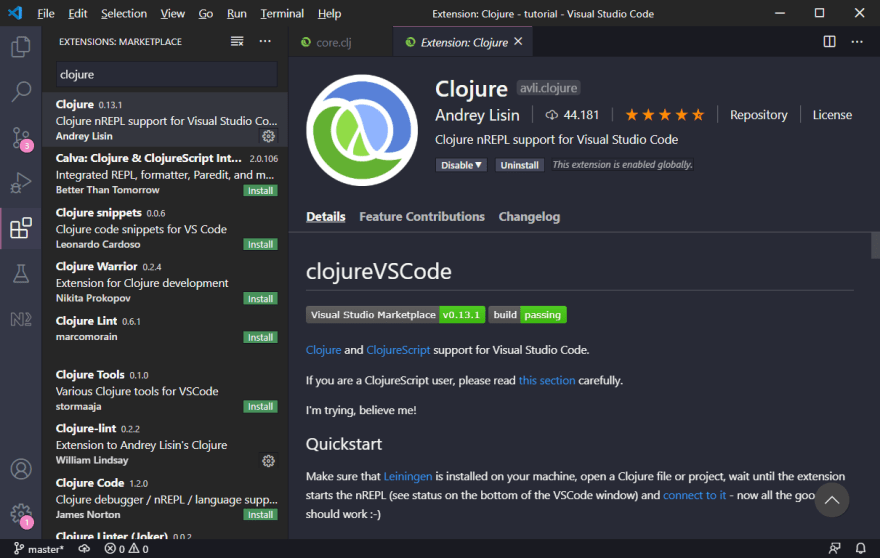Follow the ClojureScript link
Screen dimensions: 880x558
click(398, 350)
